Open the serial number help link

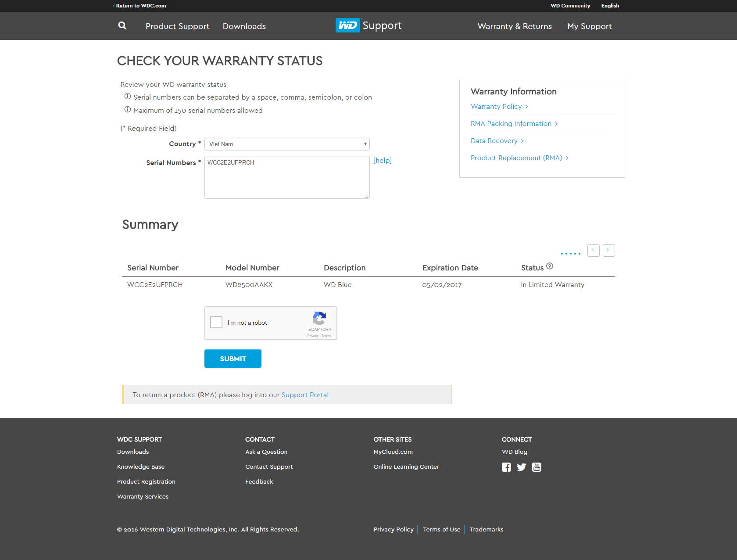point(383,161)
